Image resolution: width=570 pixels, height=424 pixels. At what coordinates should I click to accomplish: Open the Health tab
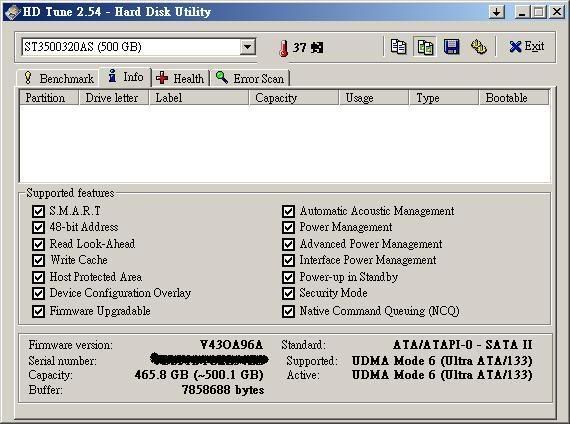(180, 79)
